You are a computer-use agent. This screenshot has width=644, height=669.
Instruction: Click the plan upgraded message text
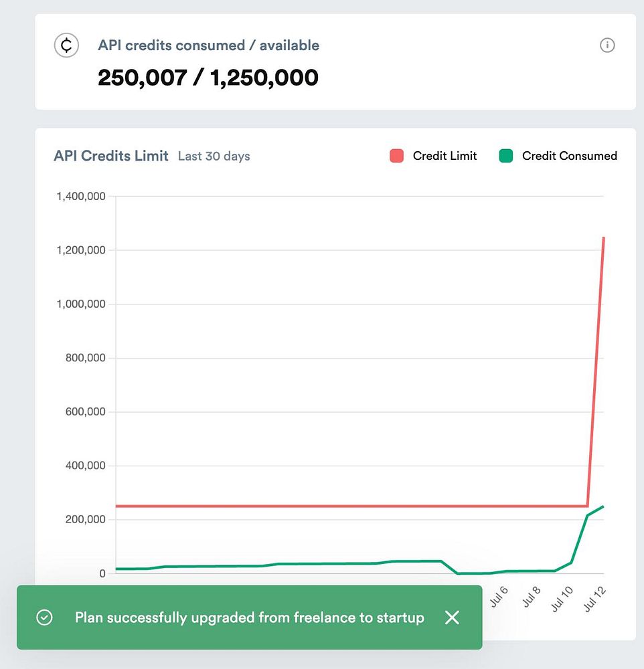click(249, 617)
